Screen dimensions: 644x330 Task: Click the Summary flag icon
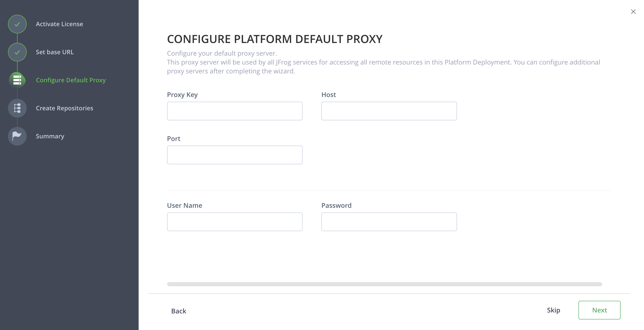tap(17, 136)
